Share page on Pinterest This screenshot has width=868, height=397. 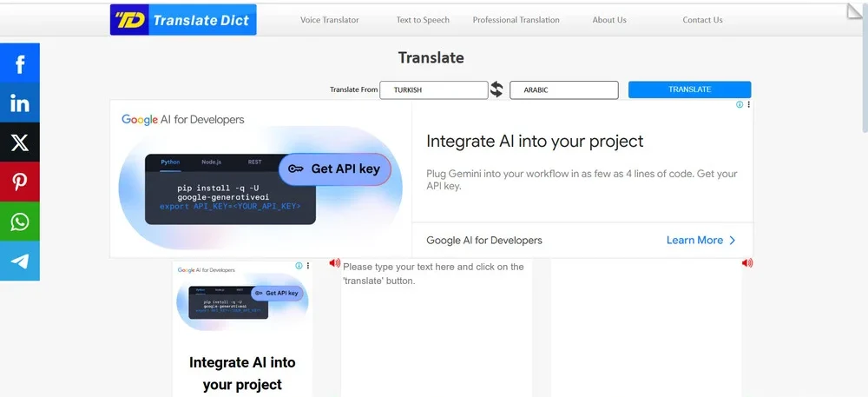pos(20,182)
